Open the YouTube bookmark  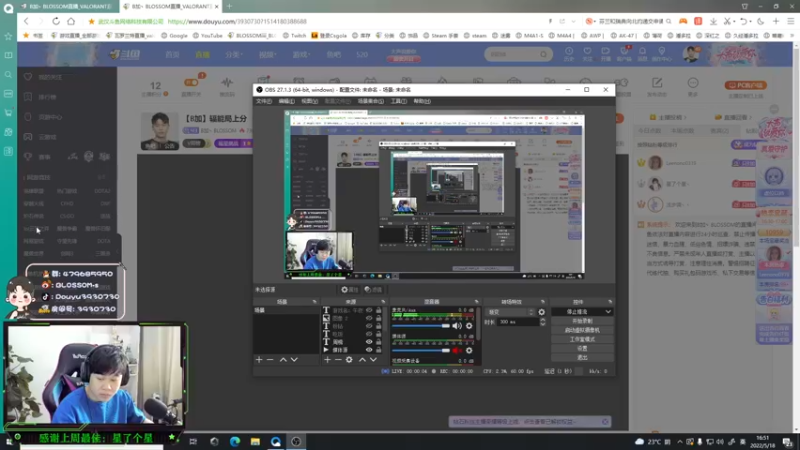click(208, 36)
